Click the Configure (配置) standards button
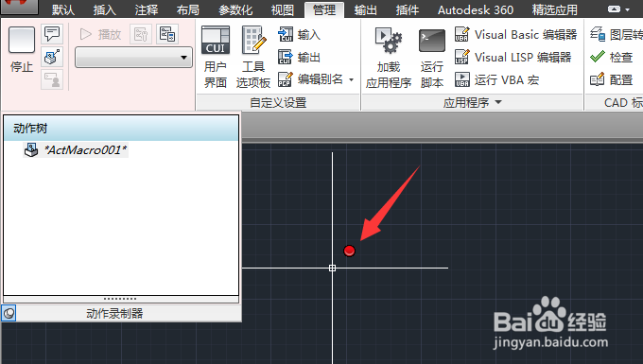 [611, 79]
